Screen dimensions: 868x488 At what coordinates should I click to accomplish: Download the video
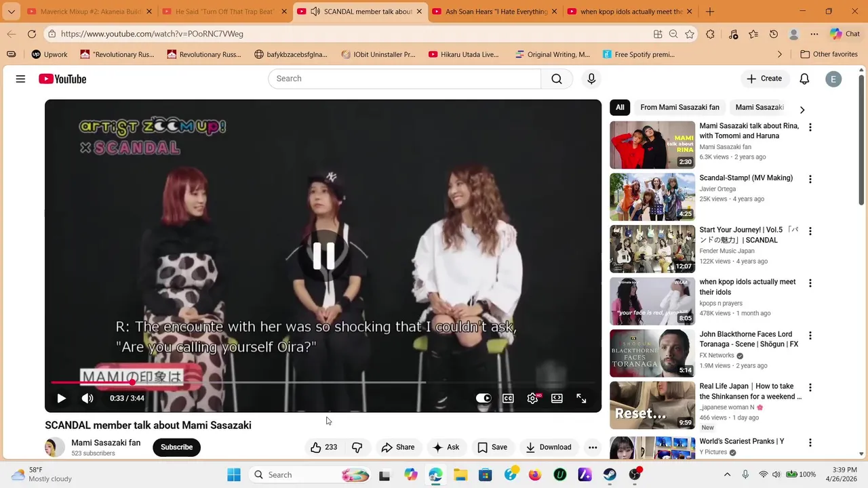tap(548, 447)
